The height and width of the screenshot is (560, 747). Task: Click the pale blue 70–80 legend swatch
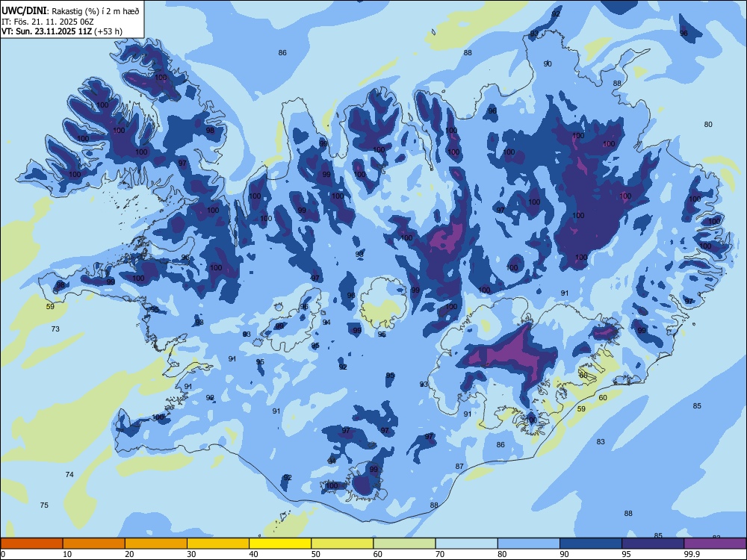point(467,544)
